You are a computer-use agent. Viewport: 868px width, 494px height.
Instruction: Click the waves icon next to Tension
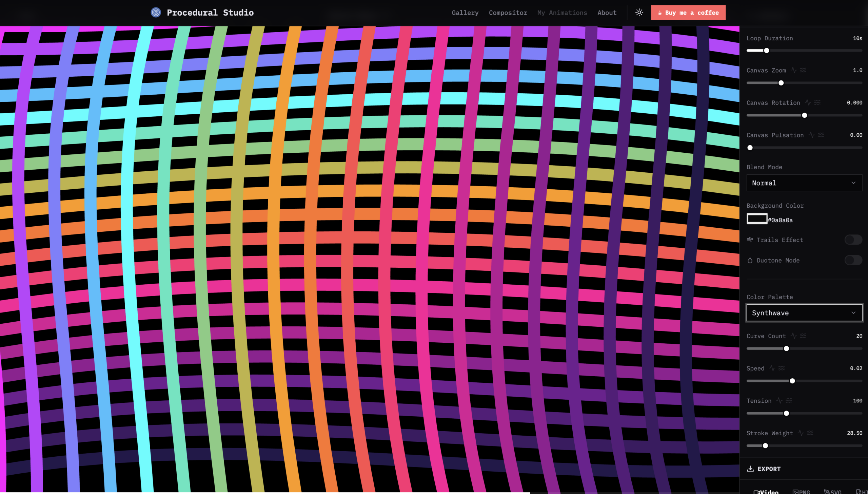pyautogui.click(x=789, y=401)
